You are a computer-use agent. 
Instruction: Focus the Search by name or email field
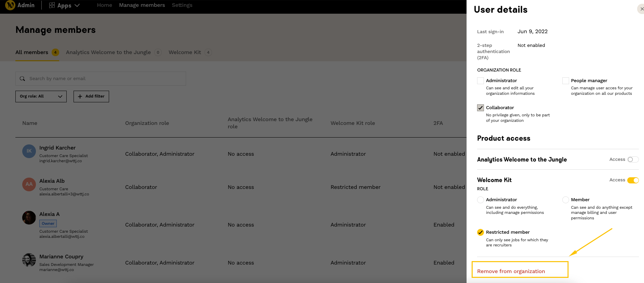coord(101,79)
